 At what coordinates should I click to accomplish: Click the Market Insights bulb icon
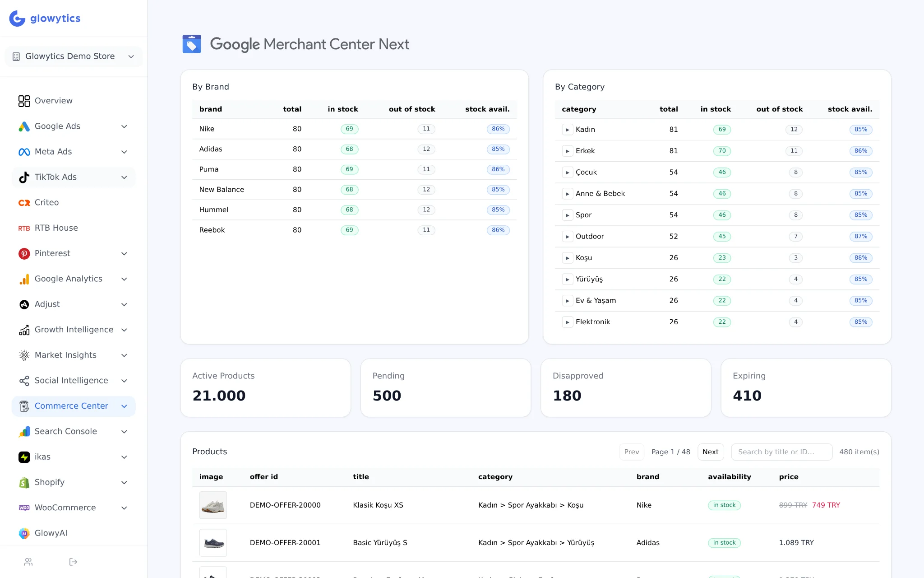pos(24,355)
